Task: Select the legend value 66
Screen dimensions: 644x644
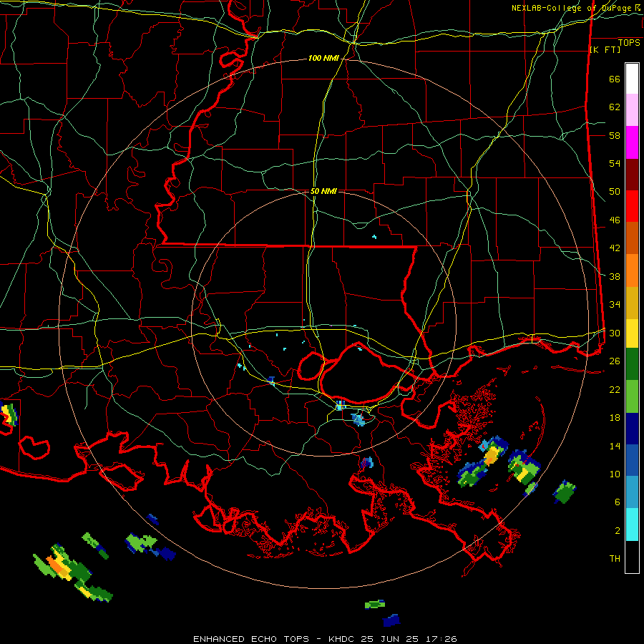Action: click(x=615, y=79)
